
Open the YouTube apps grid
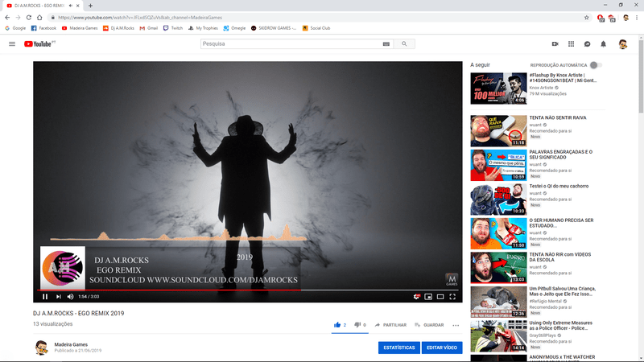pos(571,44)
